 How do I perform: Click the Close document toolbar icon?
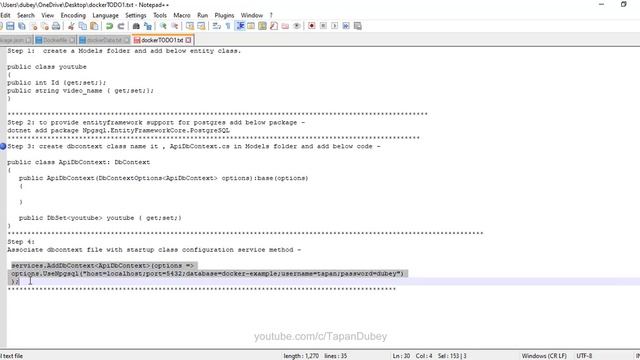pos(33,26)
